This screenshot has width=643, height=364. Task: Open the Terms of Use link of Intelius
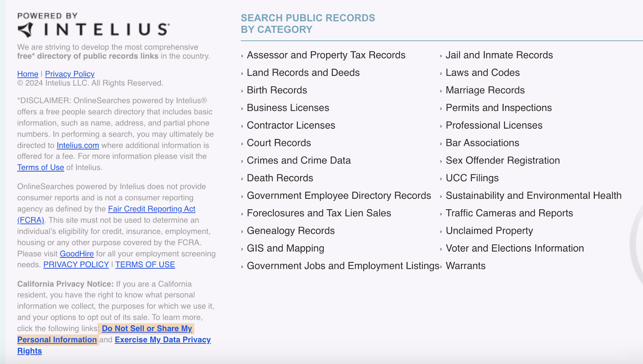pos(41,168)
